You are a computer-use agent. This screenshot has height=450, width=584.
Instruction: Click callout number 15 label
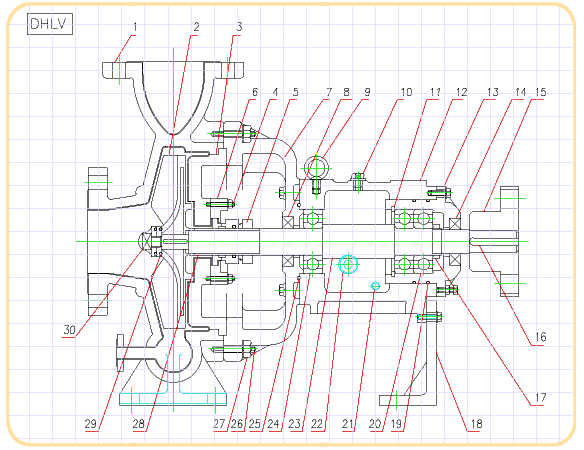[540, 92]
